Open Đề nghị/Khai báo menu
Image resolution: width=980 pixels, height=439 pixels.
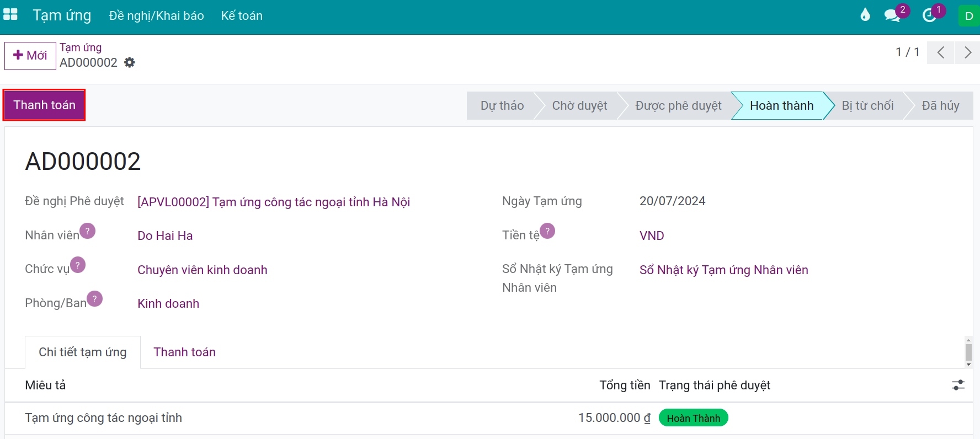(157, 16)
